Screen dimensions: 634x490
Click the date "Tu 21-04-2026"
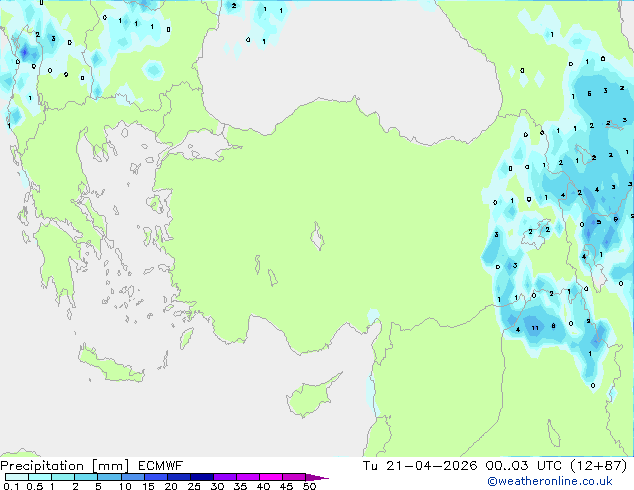(x=420, y=466)
